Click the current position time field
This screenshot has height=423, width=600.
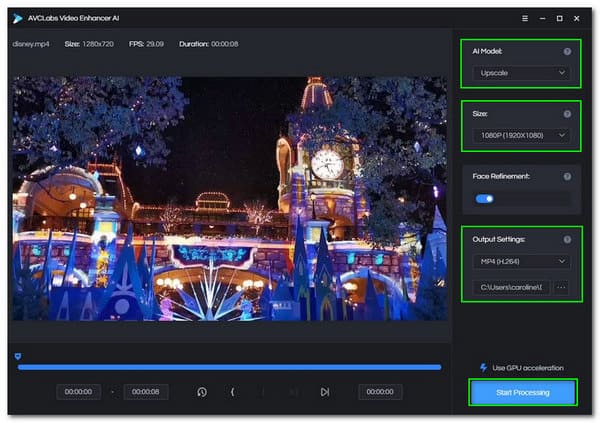point(380,392)
